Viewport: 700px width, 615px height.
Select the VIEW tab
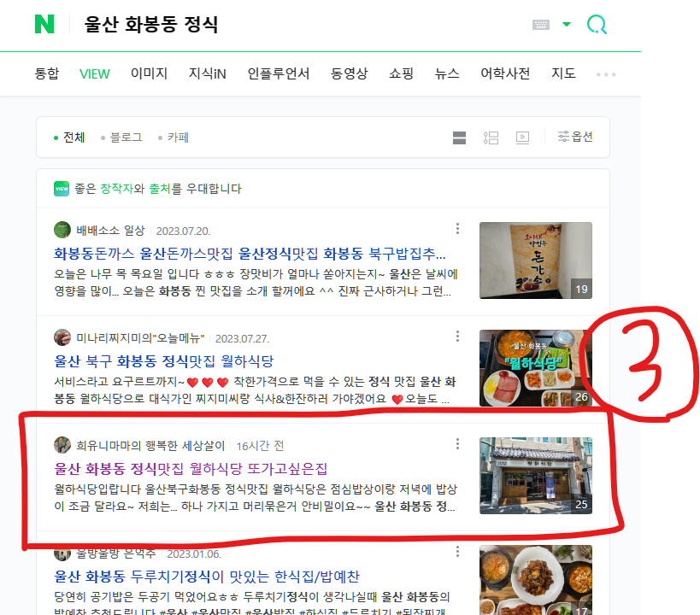[x=95, y=73]
